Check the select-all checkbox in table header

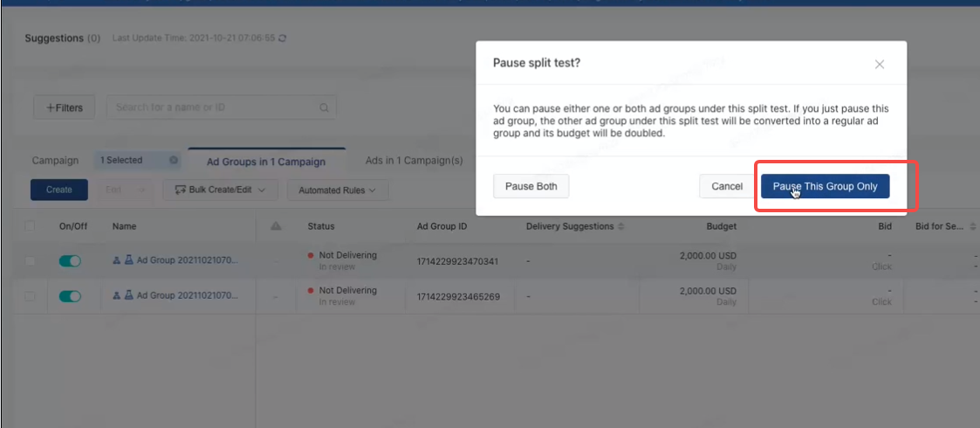[x=31, y=226]
